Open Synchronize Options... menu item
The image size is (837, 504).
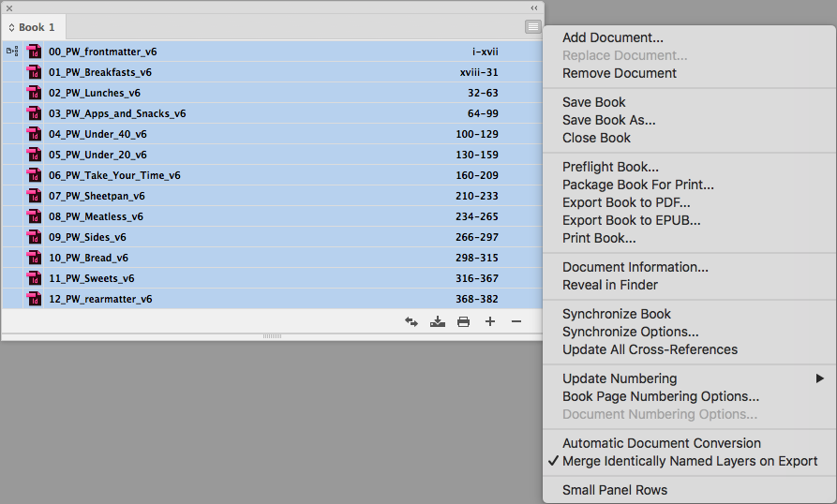click(631, 332)
